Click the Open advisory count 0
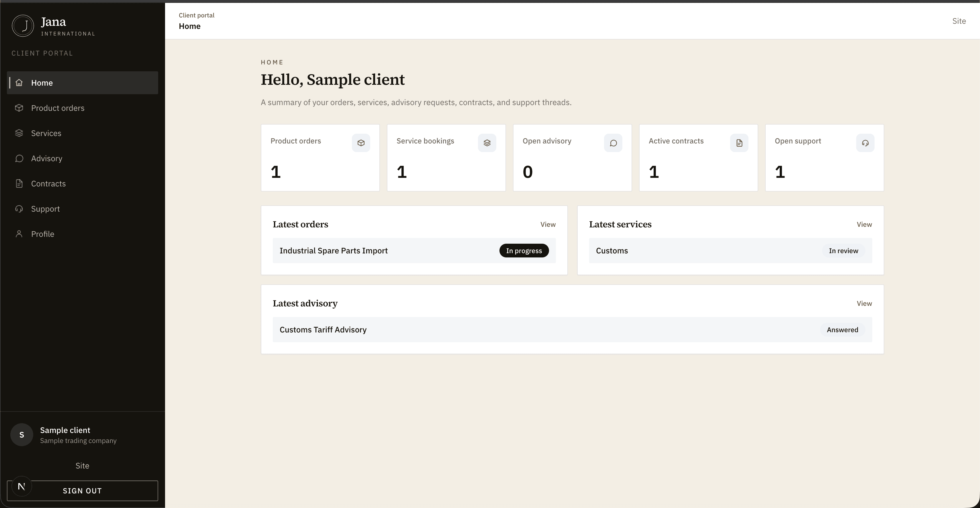Screen dimensions: 980x508 tap(528, 172)
